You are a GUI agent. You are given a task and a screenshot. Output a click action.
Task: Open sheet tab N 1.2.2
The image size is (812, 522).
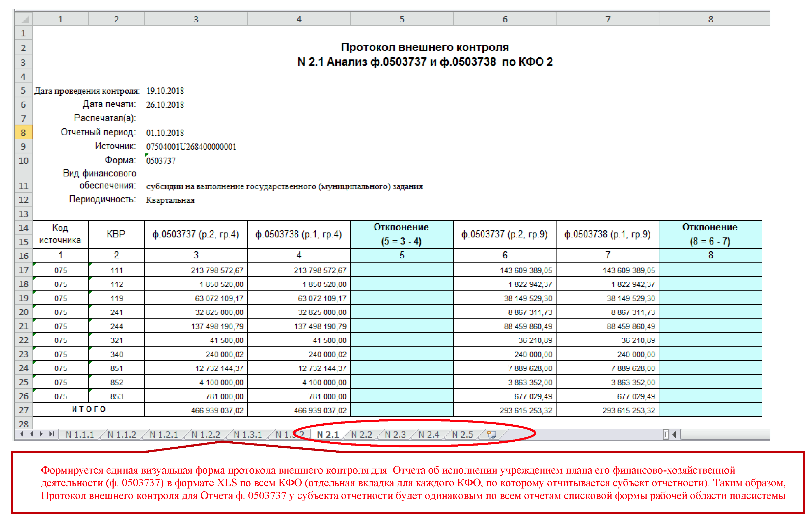[x=206, y=435]
